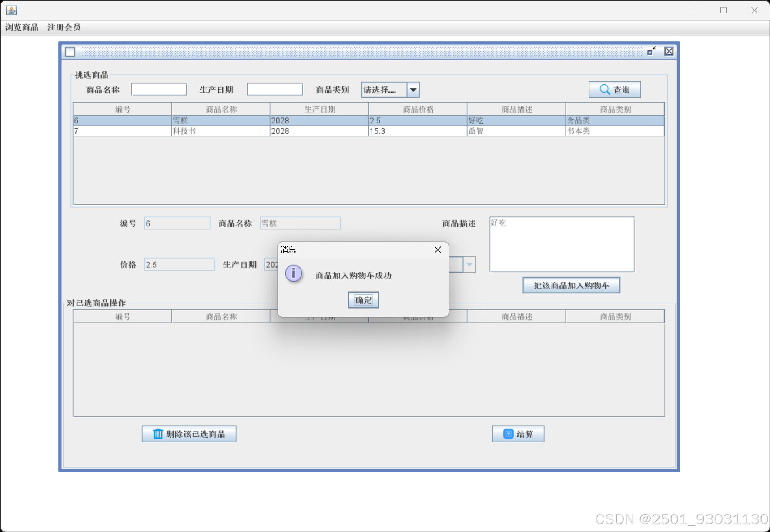Image resolution: width=770 pixels, height=532 pixels.
Task: Click 确定 to confirm the cart message
Action: [x=363, y=300]
